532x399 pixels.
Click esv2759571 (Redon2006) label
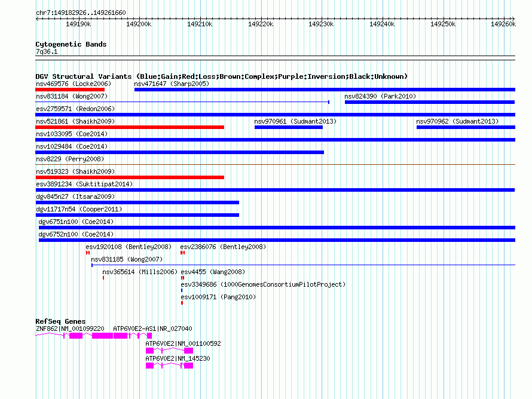pos(75,109)
